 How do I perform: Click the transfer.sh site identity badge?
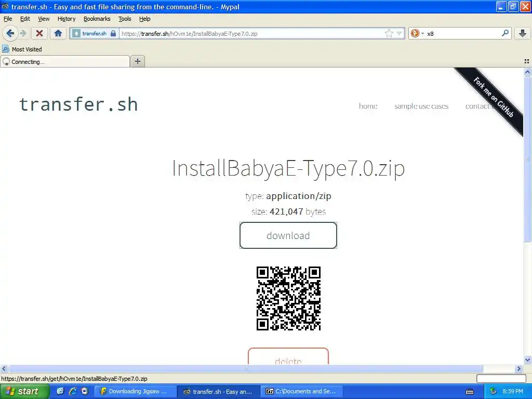coord(95,34)
